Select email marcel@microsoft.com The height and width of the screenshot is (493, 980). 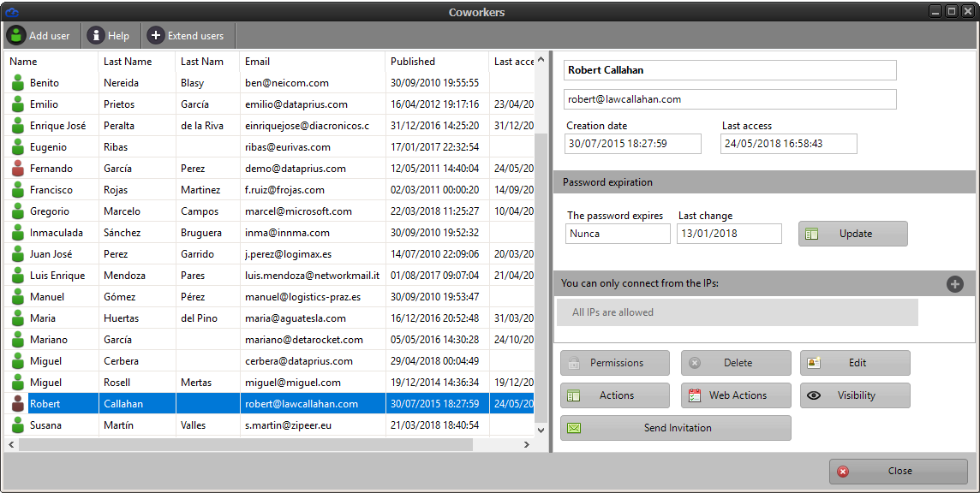coord(298,211)
